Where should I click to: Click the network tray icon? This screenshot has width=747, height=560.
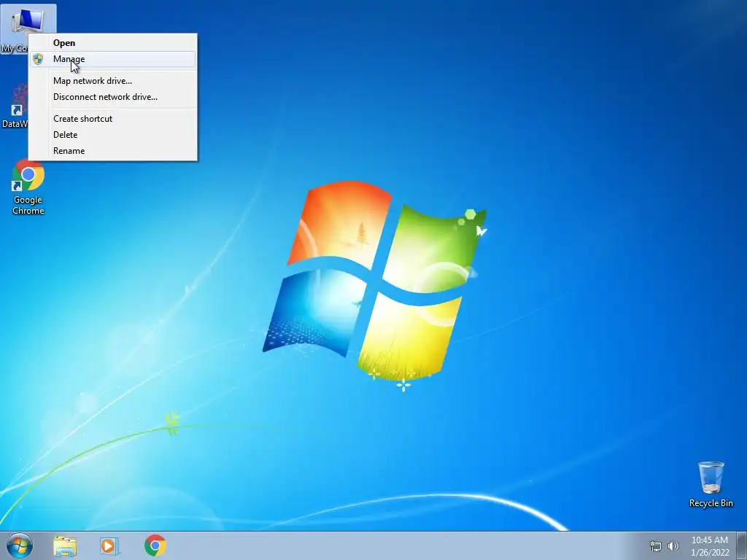tap(656, 546)
